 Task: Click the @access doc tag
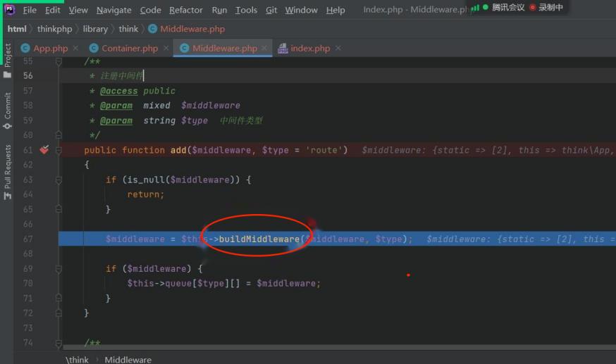(118, 91)
